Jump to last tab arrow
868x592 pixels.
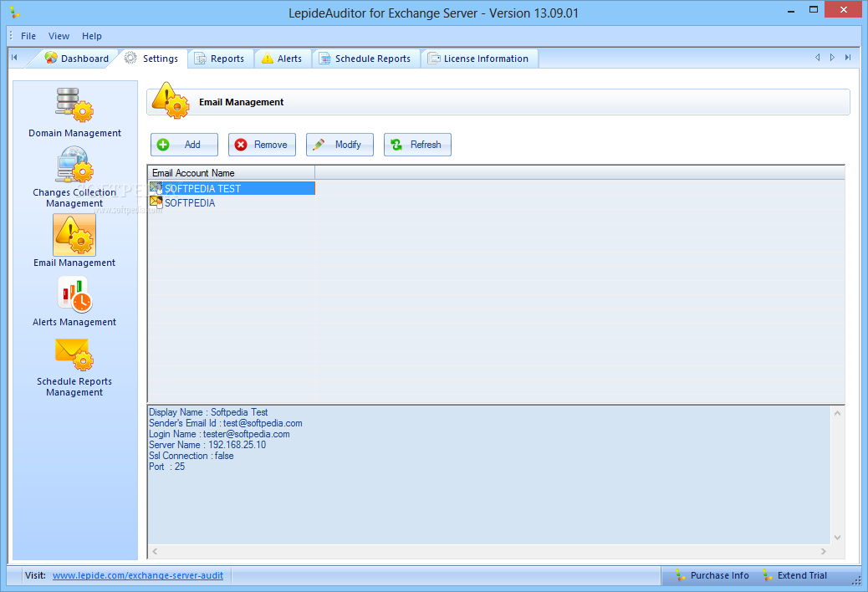coord(848,57)
